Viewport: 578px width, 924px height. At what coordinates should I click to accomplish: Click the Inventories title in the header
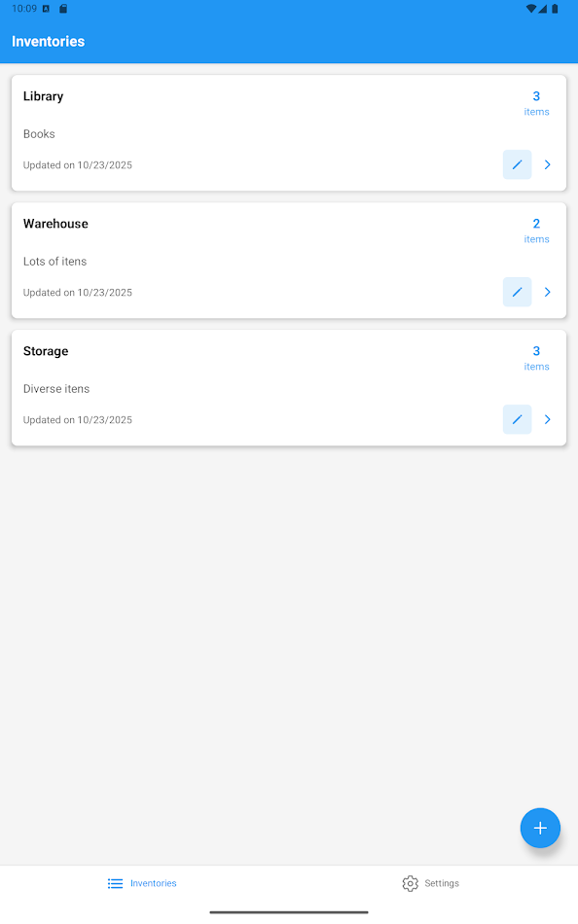point(48,41)
